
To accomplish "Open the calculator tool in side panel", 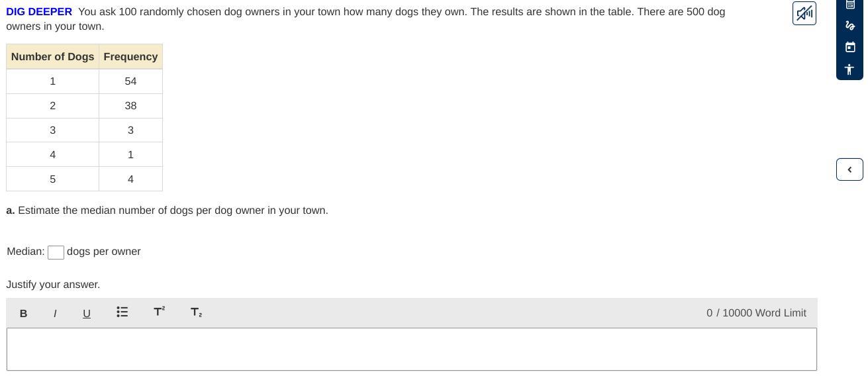I will pyautogui.click(x=850, y=5).
